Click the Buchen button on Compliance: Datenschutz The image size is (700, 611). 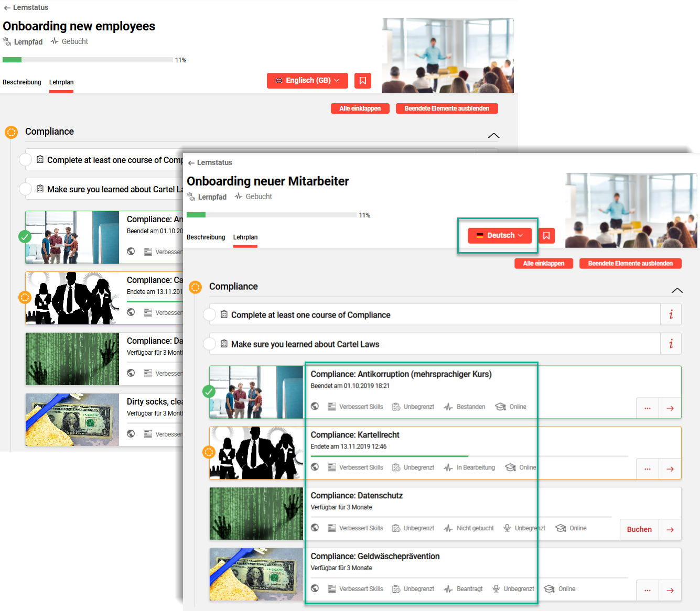[x=639, y=529]
